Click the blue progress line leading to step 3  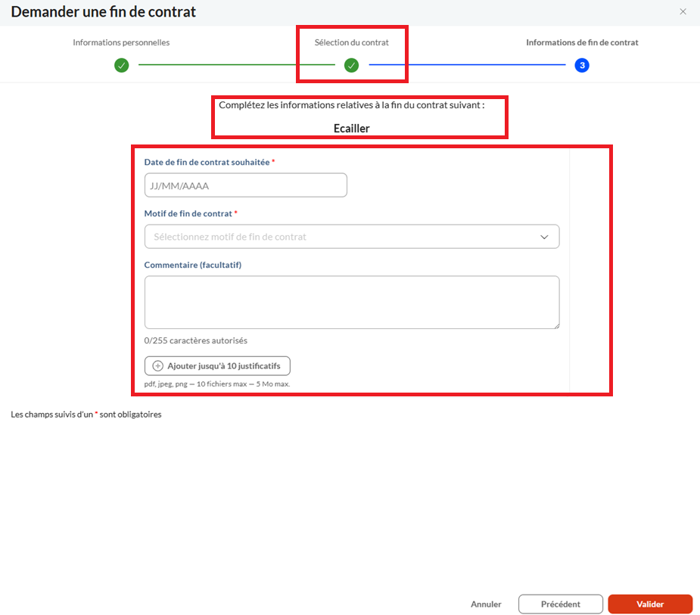(x=466, y=66)
